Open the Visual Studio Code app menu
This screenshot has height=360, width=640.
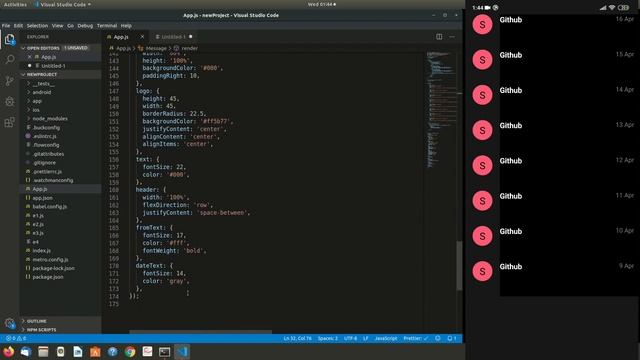point(62,4)
